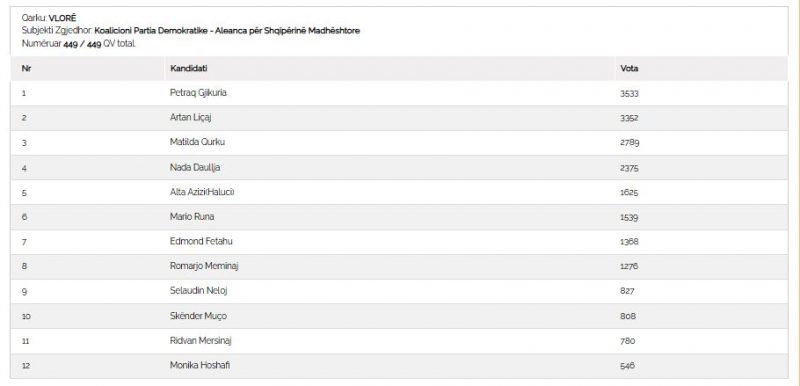This screenshot has width=800, height=386.
Task: Click the 3533 vote count
Action: (629, 94)
